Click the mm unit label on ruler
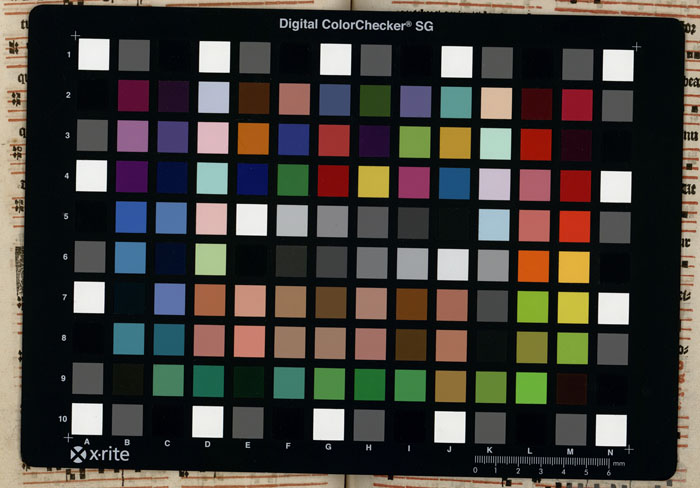700x488 pixels. [619, 464]
